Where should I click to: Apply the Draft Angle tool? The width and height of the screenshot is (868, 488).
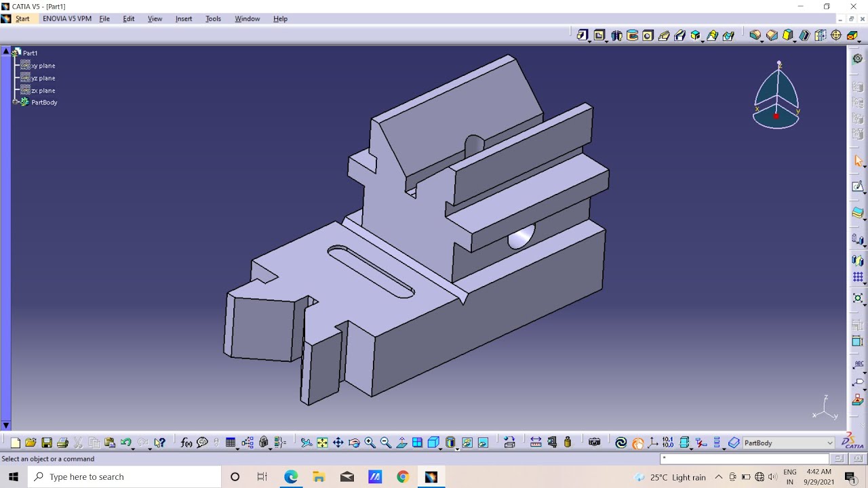pos(788,35)
